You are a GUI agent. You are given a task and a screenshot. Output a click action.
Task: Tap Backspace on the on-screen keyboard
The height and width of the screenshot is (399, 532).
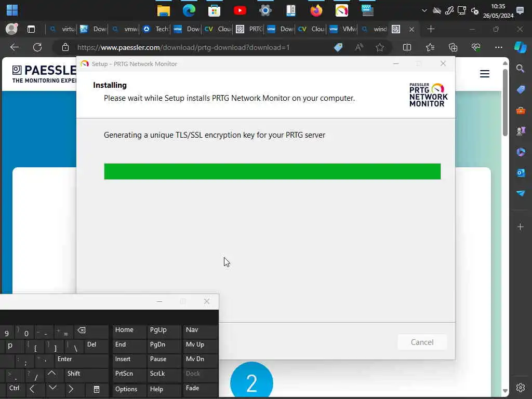point(91,331)
